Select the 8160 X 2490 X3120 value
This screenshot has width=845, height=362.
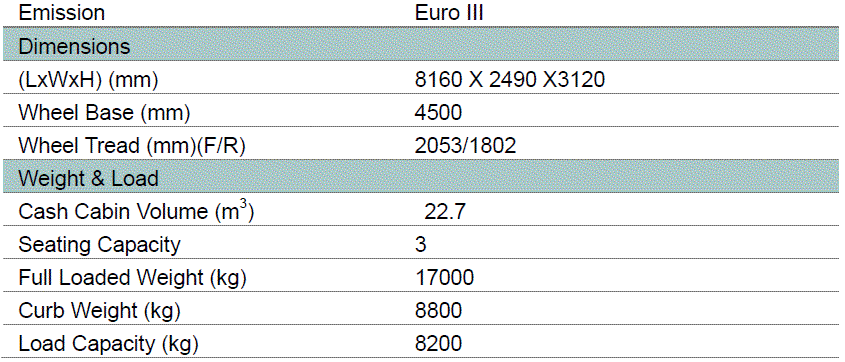[x=510, y=80]
